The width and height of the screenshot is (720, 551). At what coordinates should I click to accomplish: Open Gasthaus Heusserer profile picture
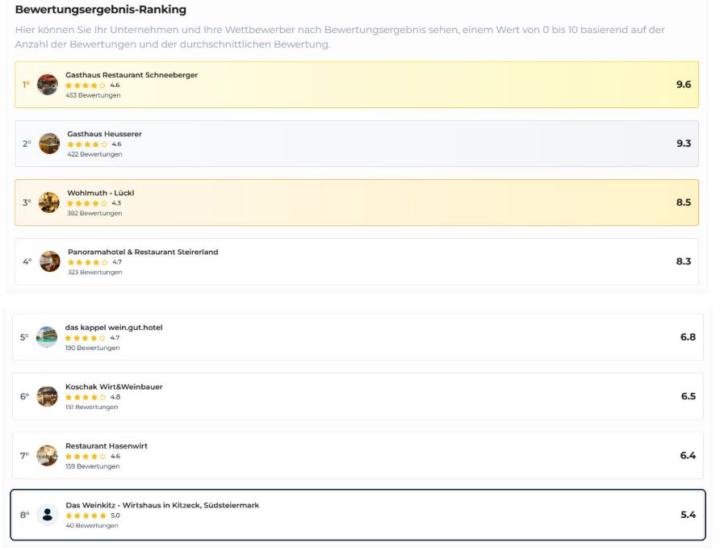pos(49,143)
